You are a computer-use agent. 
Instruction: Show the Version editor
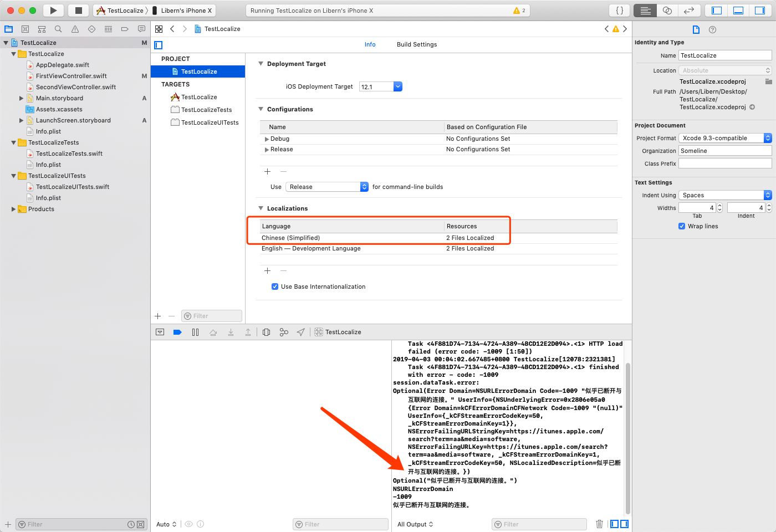click(x=689, y=11)
